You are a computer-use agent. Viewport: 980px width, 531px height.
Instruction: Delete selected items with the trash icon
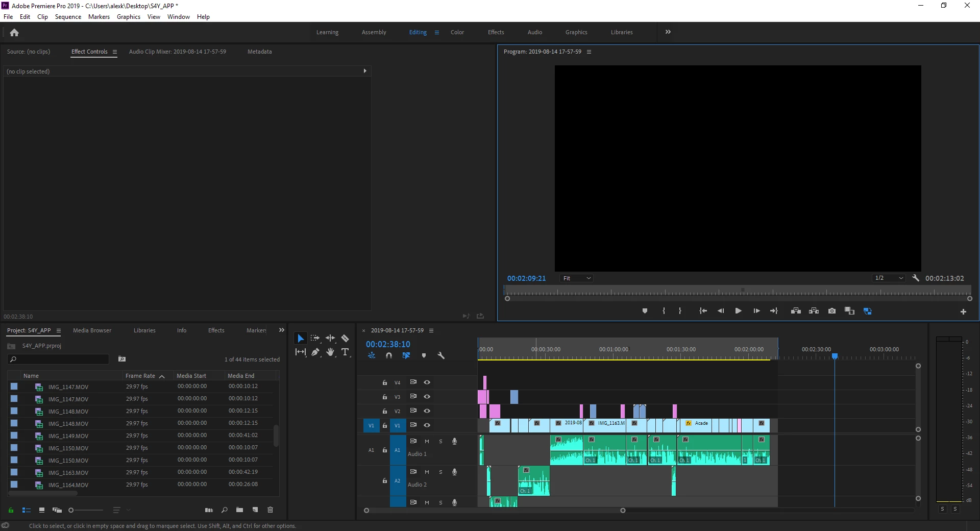click(x=271, y=510)
